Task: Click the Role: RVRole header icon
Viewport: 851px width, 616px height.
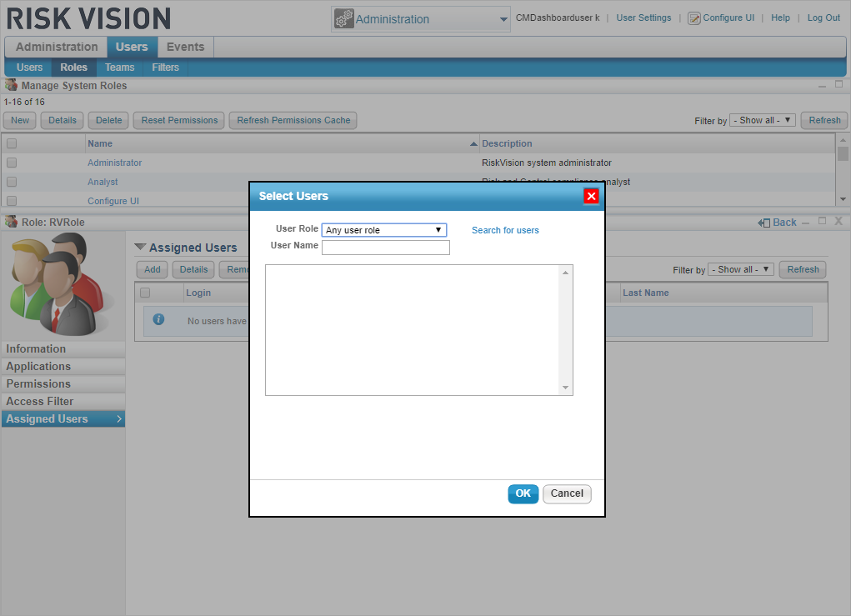Action: (11, 222)
